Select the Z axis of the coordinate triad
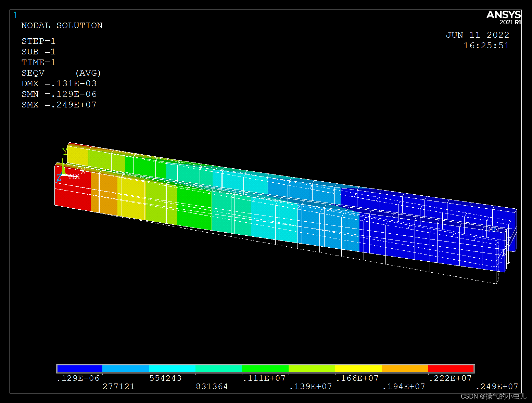 [59, 177]
